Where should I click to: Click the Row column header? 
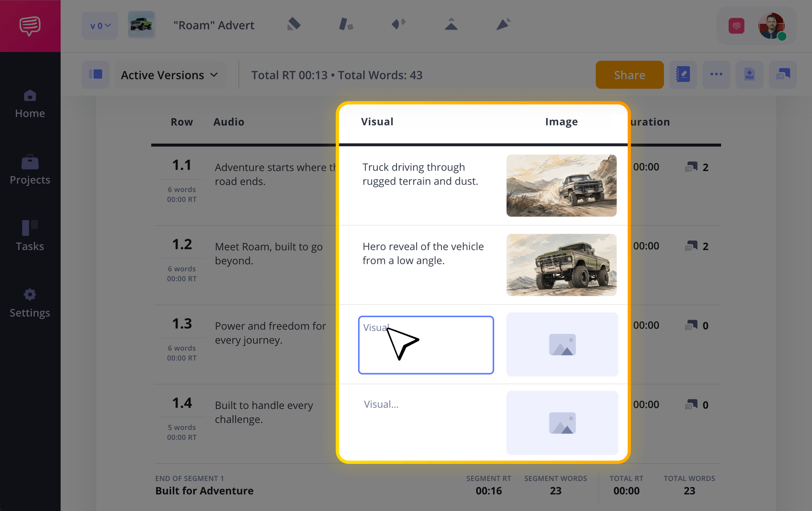point(182,122)
